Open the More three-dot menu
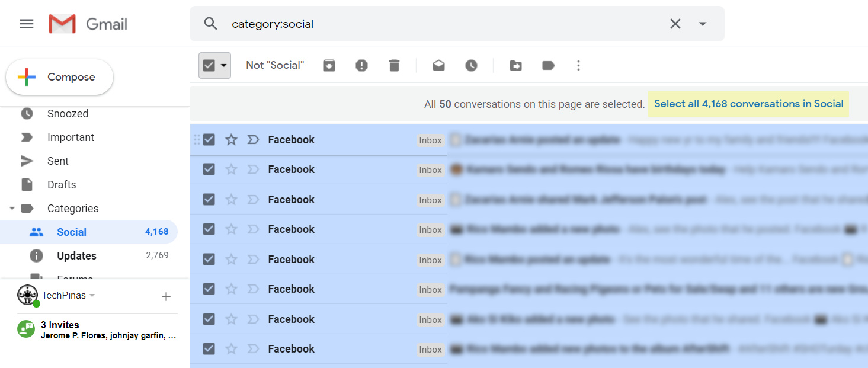Screen dimensions: 868x368 [579, 65]
